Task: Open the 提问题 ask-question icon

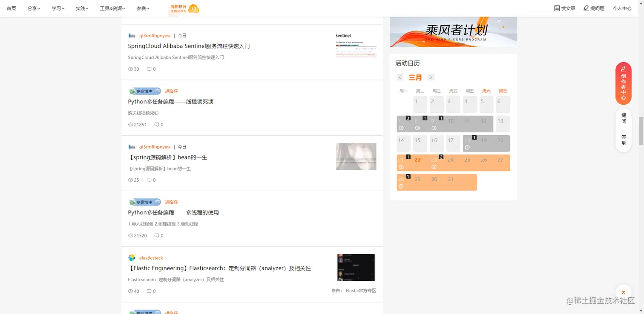Action: 586,8
